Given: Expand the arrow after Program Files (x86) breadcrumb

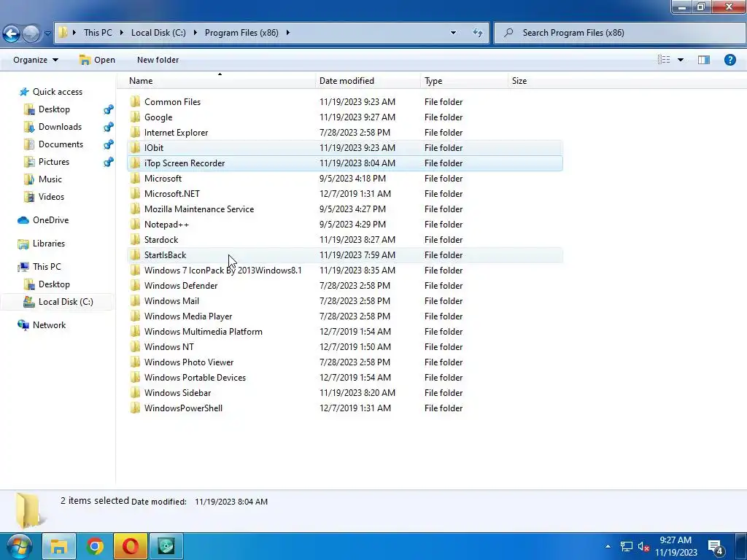Looking at the screenshot, I should pos(287,32).
